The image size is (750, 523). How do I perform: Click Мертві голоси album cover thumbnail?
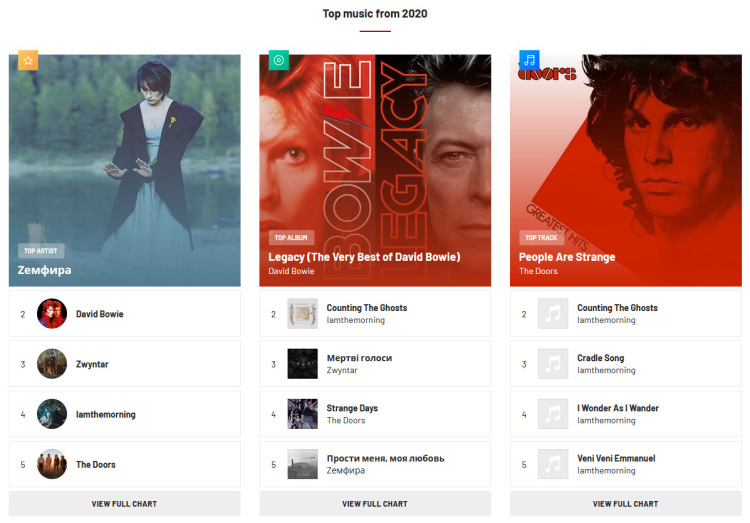302,364
